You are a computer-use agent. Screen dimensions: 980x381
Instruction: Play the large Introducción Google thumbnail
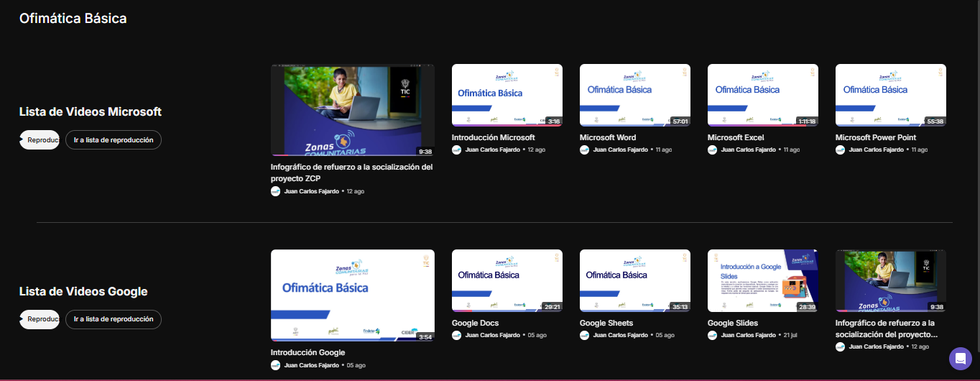[352, 295]
